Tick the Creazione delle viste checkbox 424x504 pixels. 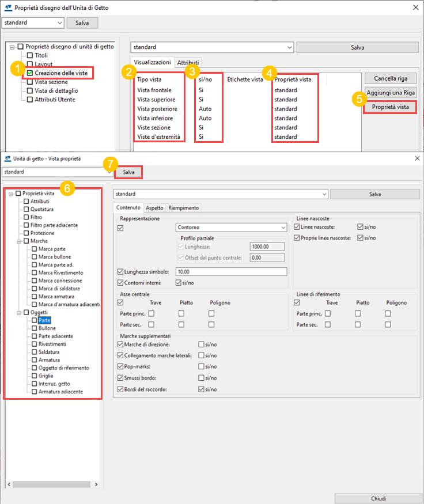tap(30, 73)
